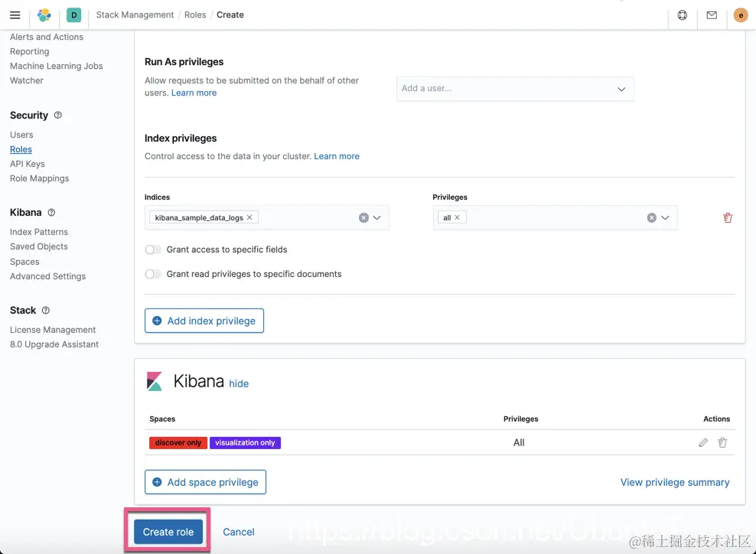Image resolution: width=756 pixels, height=554 pixels.
Task: Open the newsfeed mail icon
Action: tap(712, 15)
